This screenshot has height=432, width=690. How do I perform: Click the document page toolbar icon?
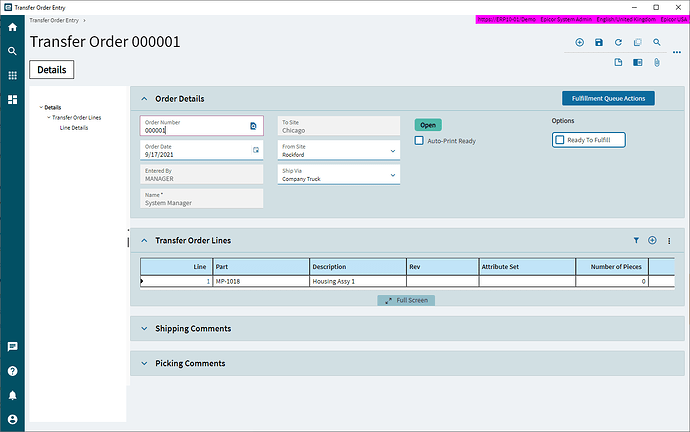coord(618,62)
